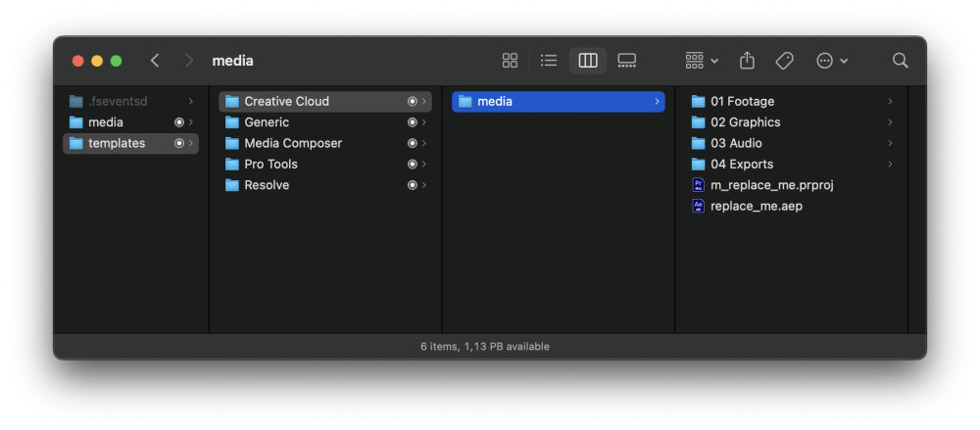Switch to list view

click(x=549, y=61)
